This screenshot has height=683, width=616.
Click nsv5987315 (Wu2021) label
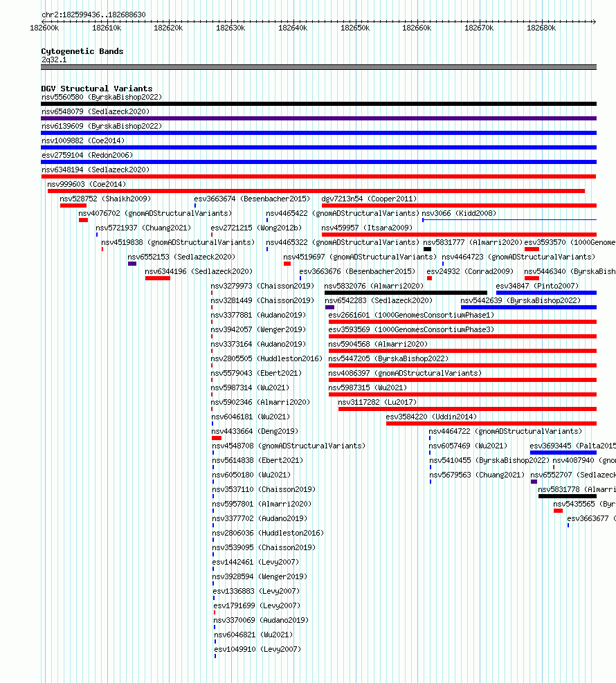pyautogui.click(x=368, y=388)
